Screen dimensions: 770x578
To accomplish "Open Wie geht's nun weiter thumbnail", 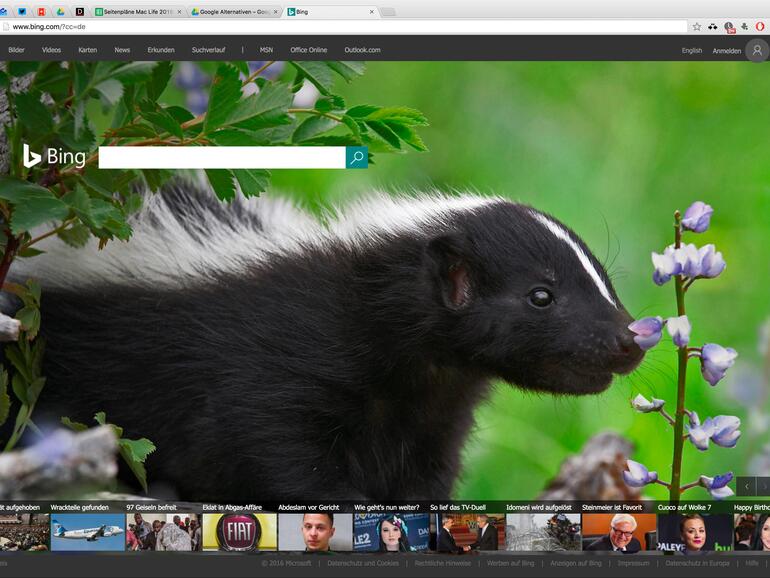I will coord(391,532).
